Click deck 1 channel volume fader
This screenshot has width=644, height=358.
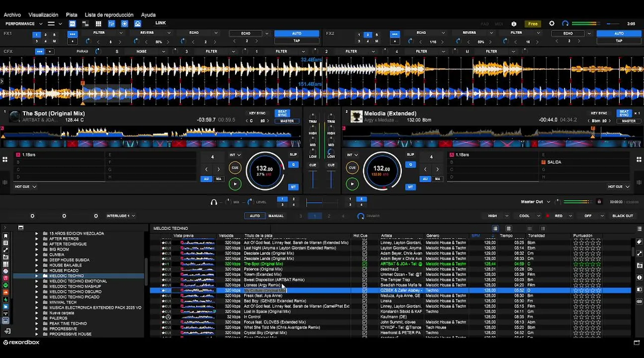point(313,179)
